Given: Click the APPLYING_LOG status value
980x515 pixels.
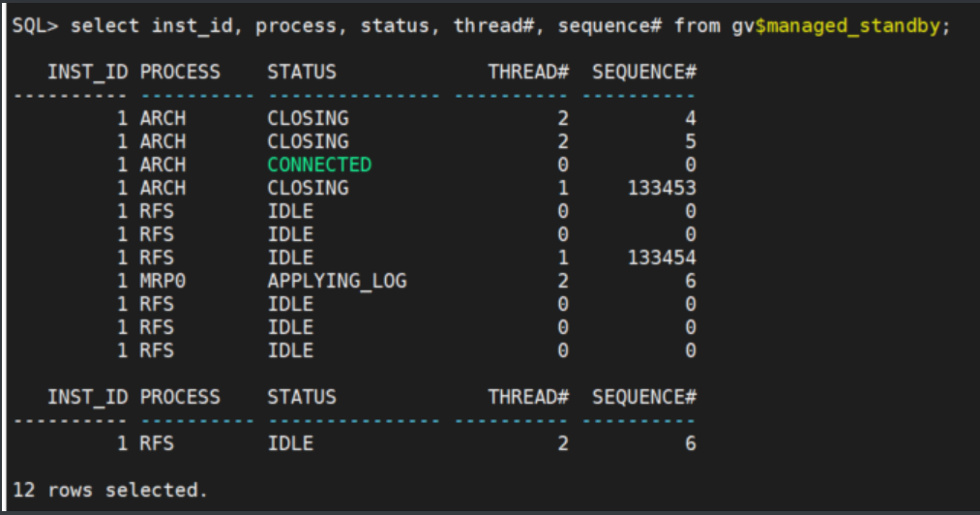Looking at the screenshot, I should pos(337,281).
